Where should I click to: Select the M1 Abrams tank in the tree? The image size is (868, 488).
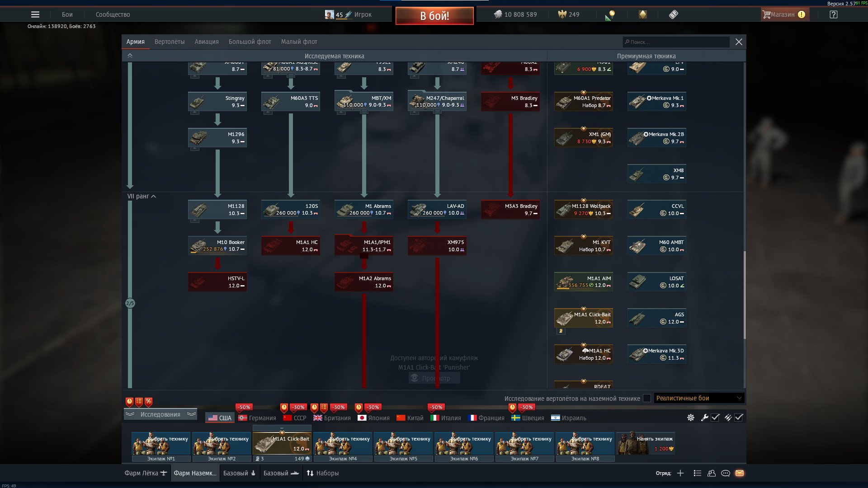coord(364,210)
